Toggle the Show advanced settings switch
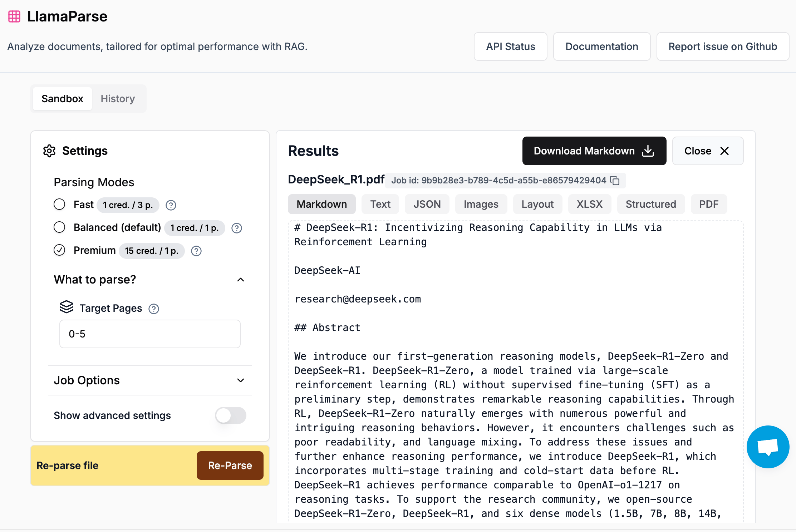796x532 pixels. (x=230, y=415)
